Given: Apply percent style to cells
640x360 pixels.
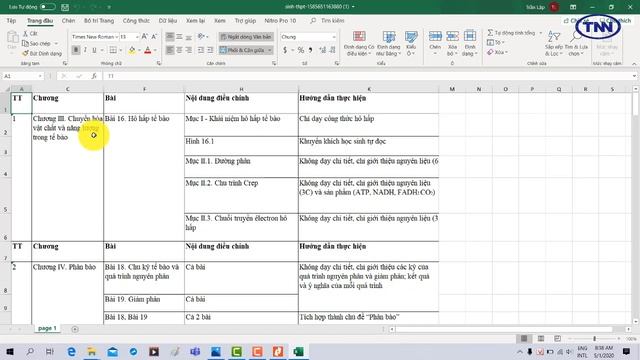Looking at the screenshot, I should pyautogui.click(x=301, y=50).
